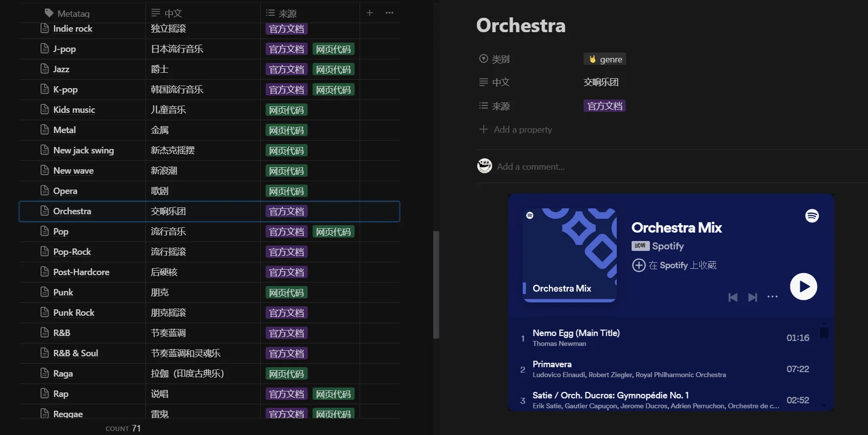Click Add a property plus icon
The image size is (868, 435).
484,129
